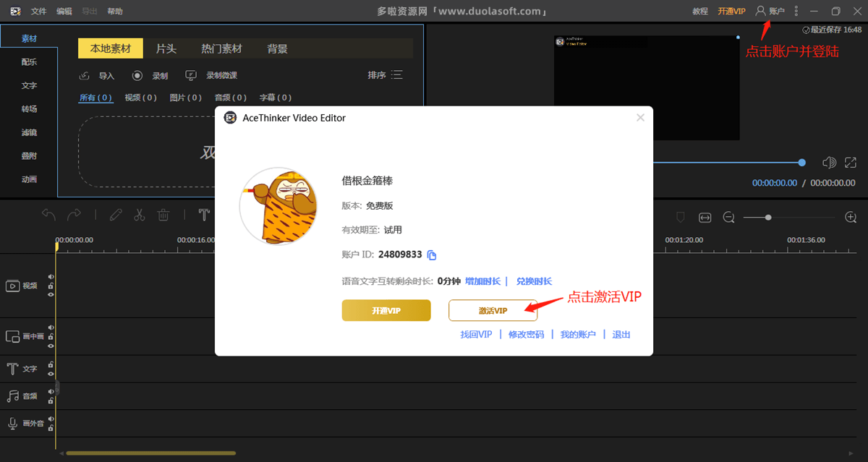Viewport: 868px width, 462px height.
Task: Mute the 音频 track
Action: tap(51, 392)
